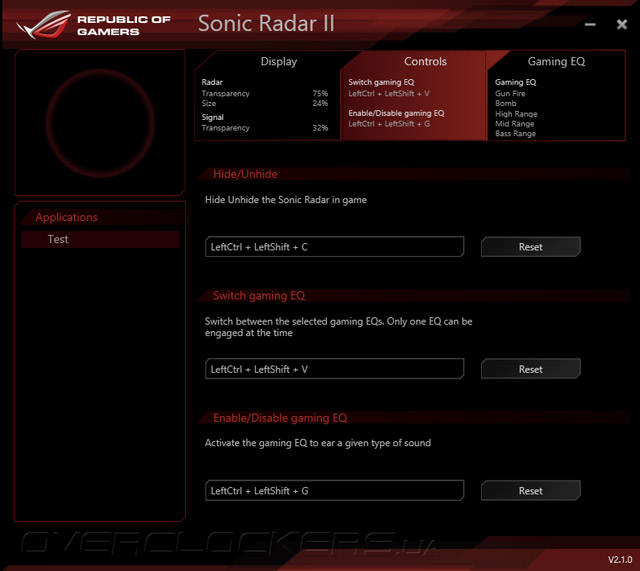Click the Switch gaming EQ section heading

coord(259,295)
